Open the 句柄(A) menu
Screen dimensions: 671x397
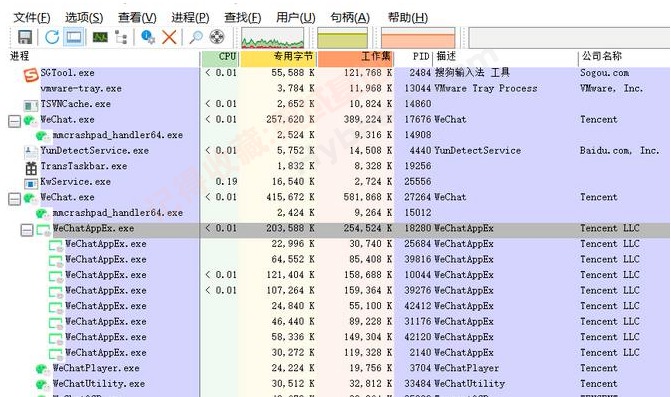(350, 18)
